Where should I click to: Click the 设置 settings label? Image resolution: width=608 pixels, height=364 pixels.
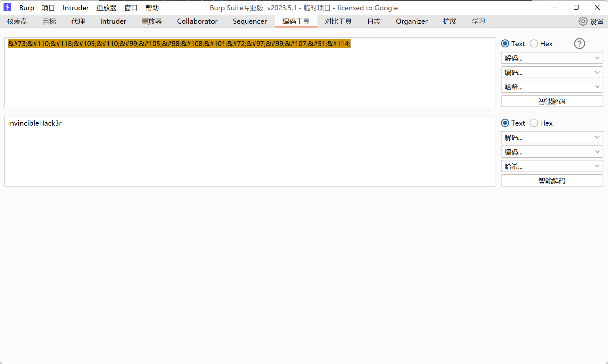[597, 21]
